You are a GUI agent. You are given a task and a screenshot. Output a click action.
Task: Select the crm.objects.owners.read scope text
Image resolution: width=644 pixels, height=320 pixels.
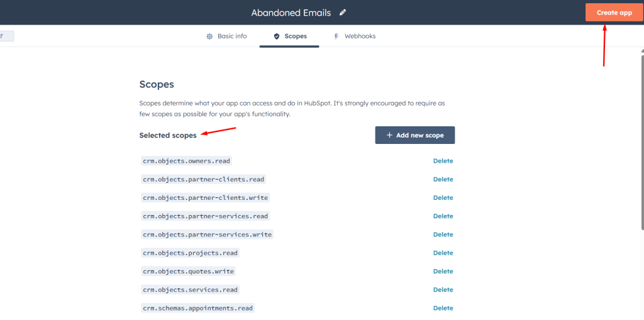tap(186, 161)
